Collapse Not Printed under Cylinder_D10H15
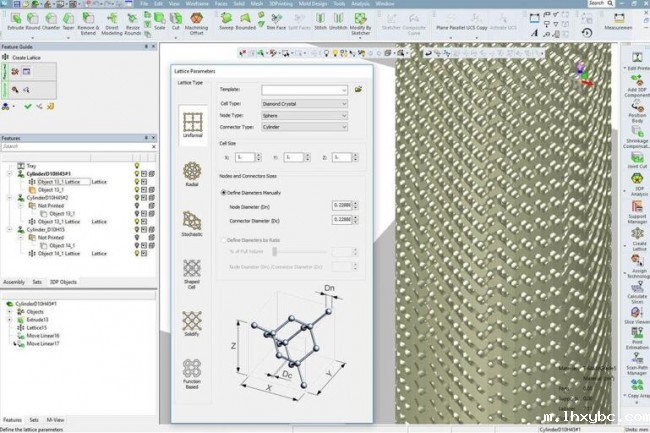 point(20,237)
